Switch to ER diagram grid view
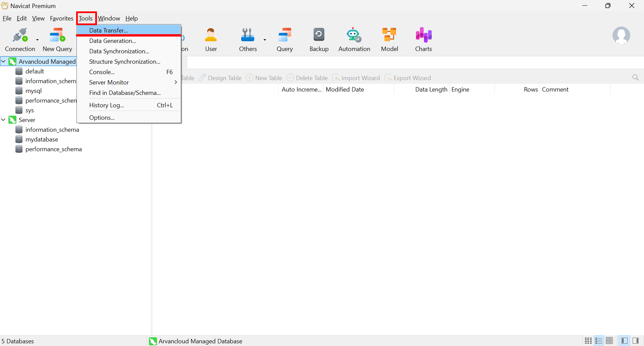 pos(609,341)
